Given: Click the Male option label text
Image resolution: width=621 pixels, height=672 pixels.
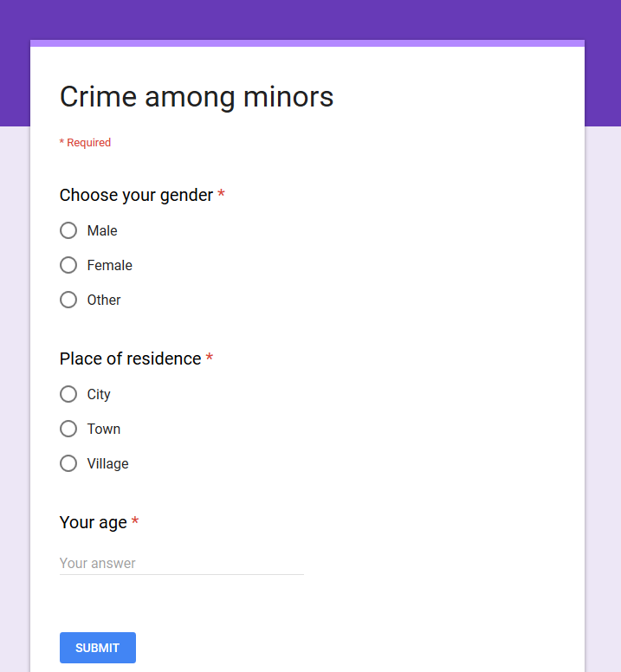Looking at the screenshot, I should click(102, 230).
